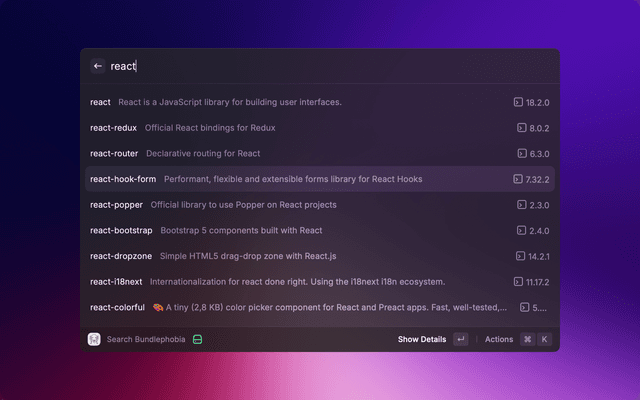This screenshot has width=640, height=400.
Task: Click the back arrow beside search field
Action: 98,66
